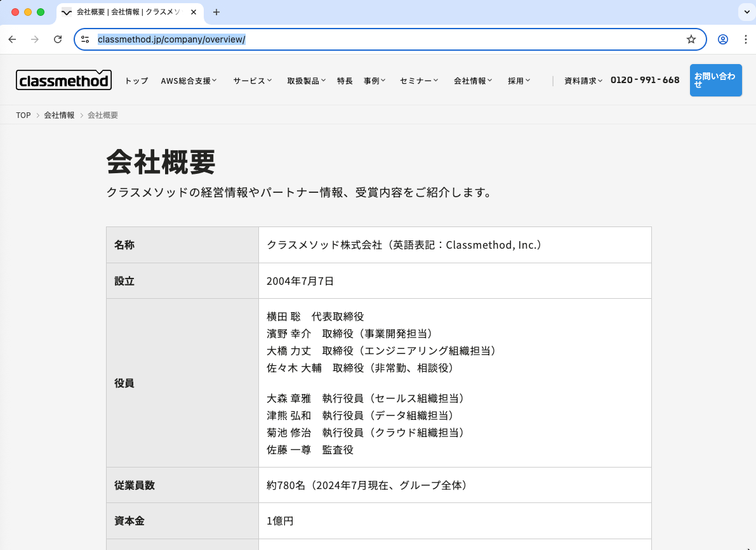Click the 資本金 row header
756x550 pixels.
coord(182,521)
